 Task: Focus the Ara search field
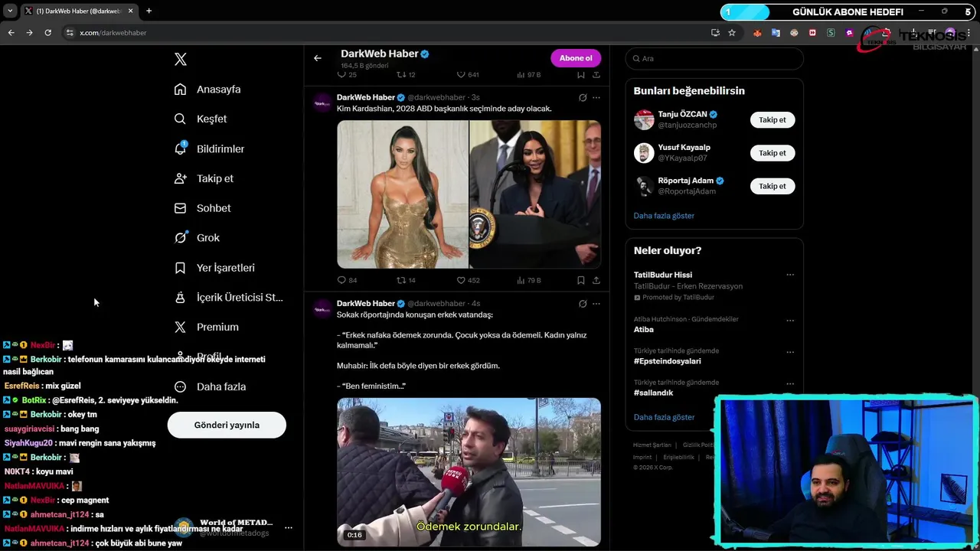(714, 58)
